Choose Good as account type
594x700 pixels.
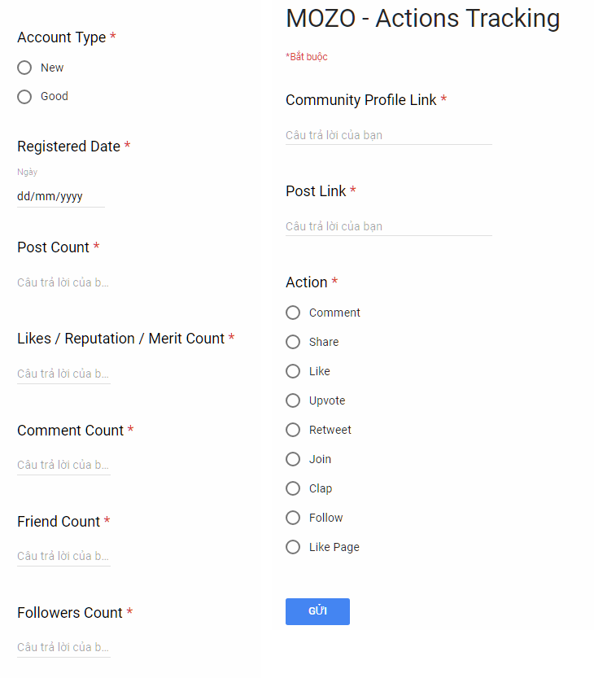pos(24,96)
